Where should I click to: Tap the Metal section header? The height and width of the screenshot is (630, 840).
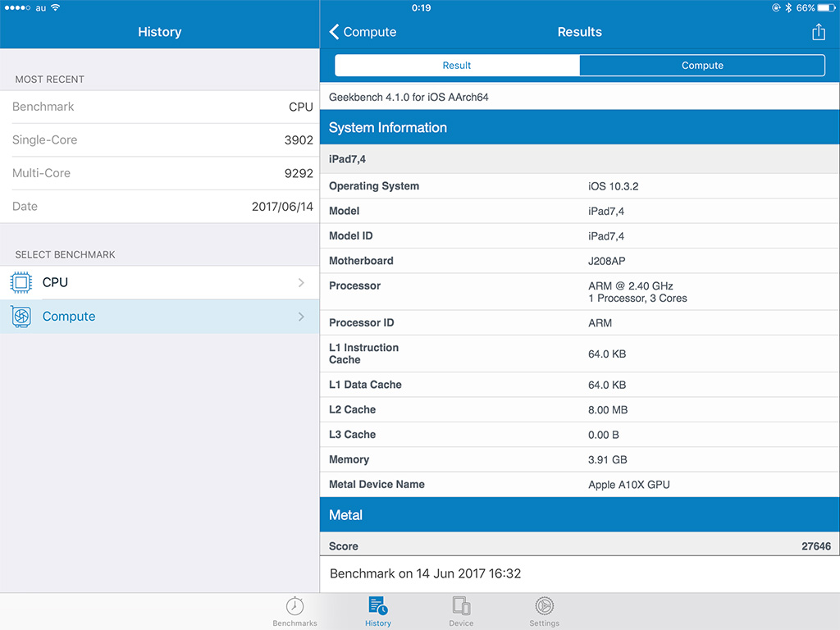point(580,515)
